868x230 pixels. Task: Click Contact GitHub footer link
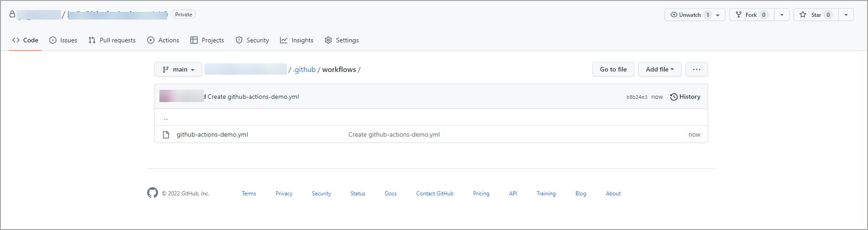[x=435, y=194]
